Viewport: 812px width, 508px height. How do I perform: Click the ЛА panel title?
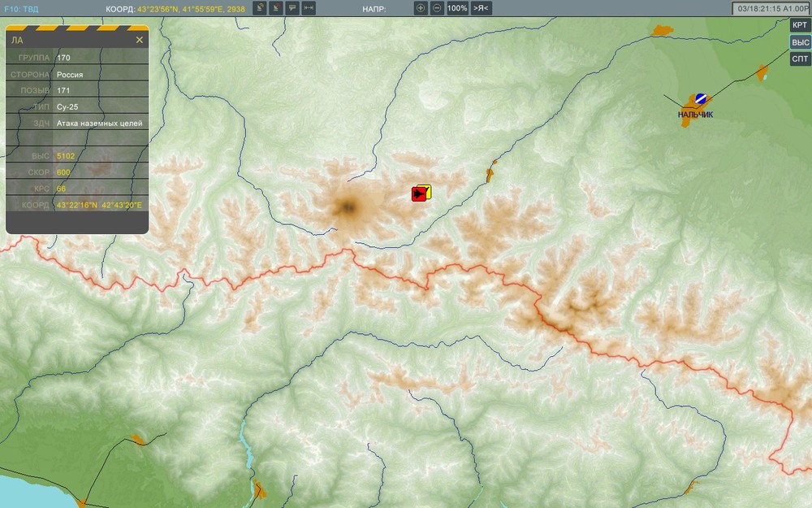[x=17, y=40]
